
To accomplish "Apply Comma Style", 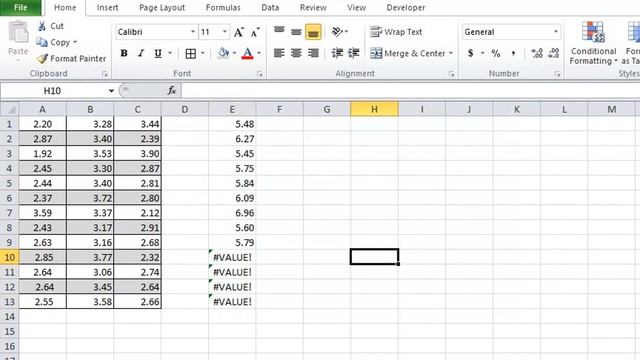I will [x=513, y=53].
